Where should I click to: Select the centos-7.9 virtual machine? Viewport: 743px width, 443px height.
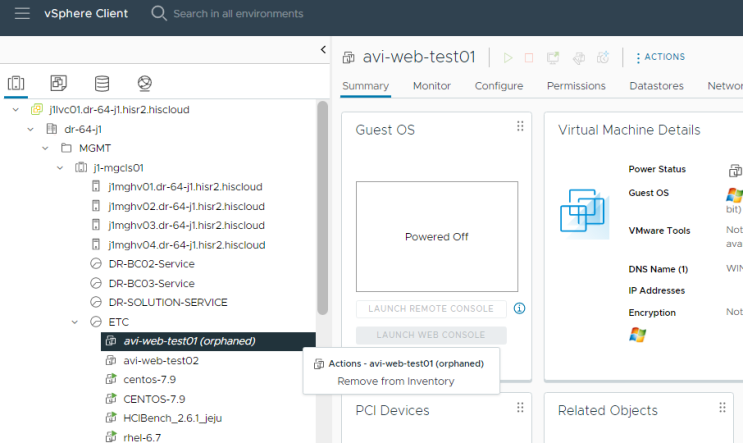(151, 379)
